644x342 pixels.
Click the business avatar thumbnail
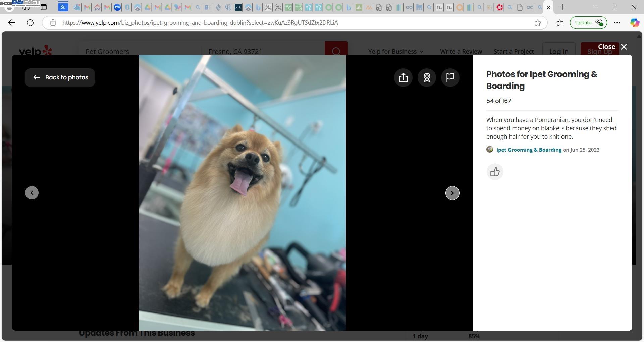click(x=490, y=150)
